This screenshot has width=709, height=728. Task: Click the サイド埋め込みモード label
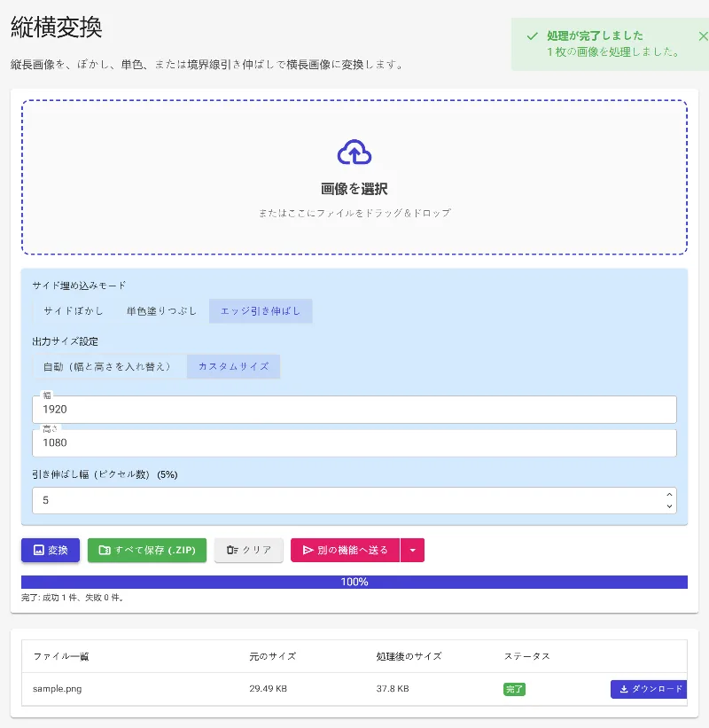pos(79,286)
